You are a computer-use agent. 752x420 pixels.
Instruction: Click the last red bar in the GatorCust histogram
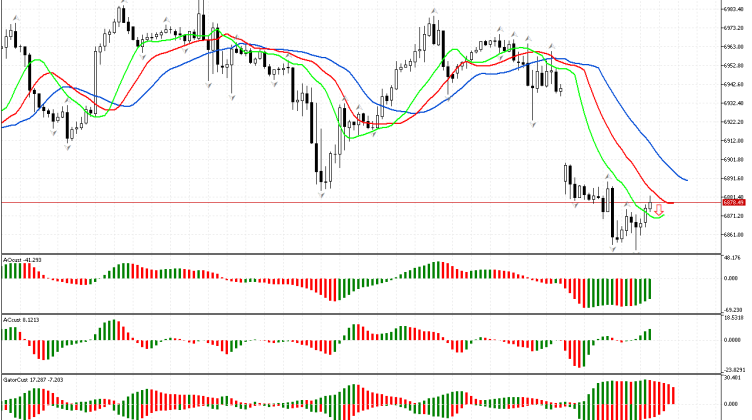pyautogui.click(x=674, y=395)
